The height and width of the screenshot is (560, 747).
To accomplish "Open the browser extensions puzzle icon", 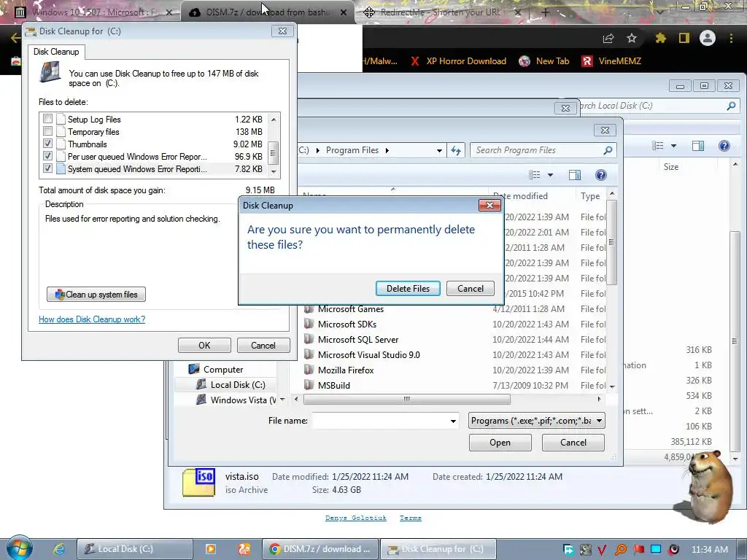I will (x=660, y=38).
